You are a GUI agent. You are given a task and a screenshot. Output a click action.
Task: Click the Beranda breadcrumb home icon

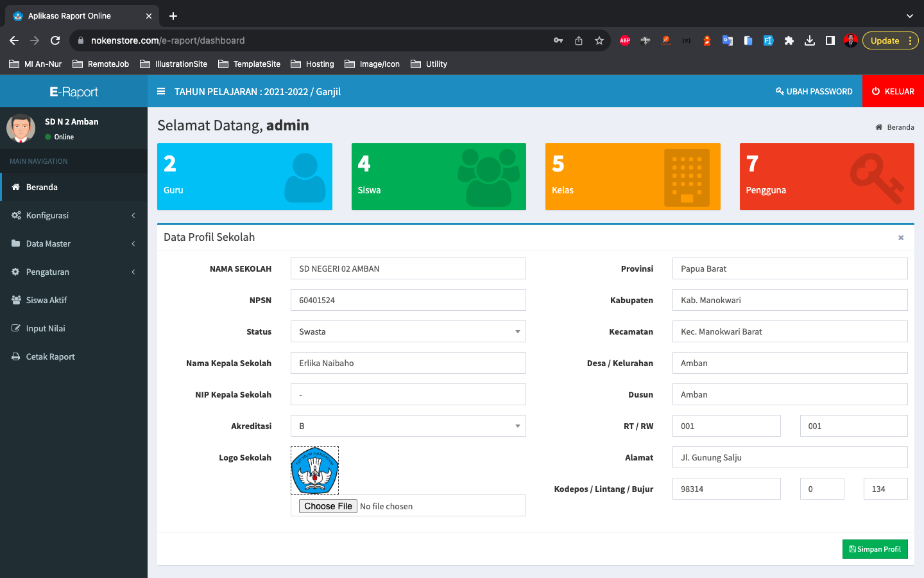pyautogui.click(x=878, y=127)
